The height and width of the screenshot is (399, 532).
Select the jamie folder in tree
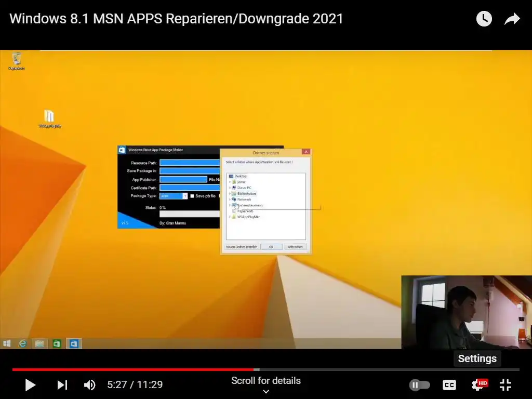click(x=241, y=182)
